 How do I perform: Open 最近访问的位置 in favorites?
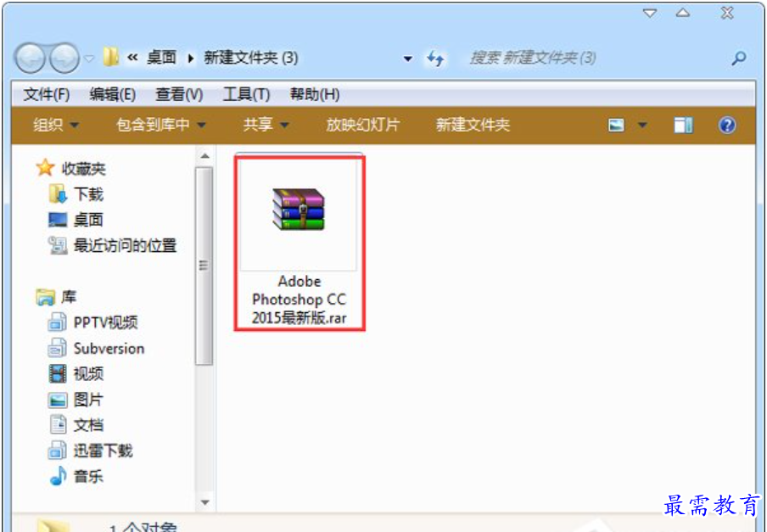tap(112, 245)
